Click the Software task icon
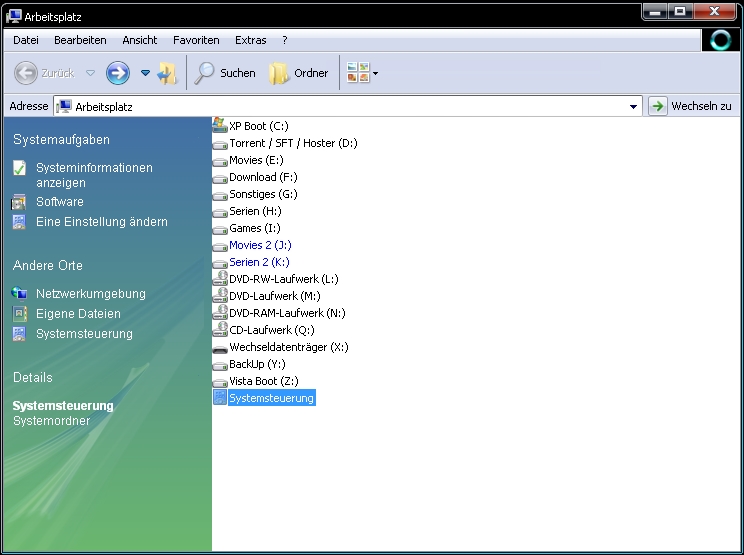The width and height of the screenshot is (744, 555). [x=19, y=202]
